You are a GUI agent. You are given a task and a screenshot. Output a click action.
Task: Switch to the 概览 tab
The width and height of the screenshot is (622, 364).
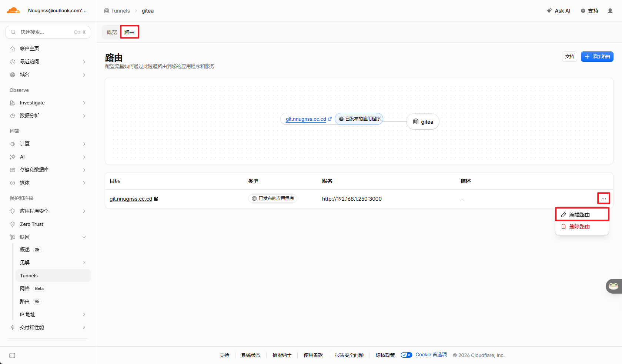click(x=112, y=32)
